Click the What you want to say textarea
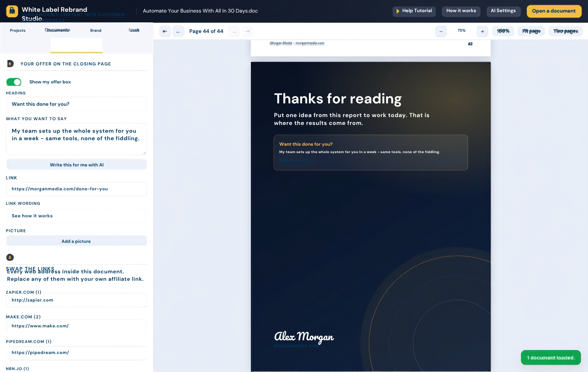 [x=77, y=139]
